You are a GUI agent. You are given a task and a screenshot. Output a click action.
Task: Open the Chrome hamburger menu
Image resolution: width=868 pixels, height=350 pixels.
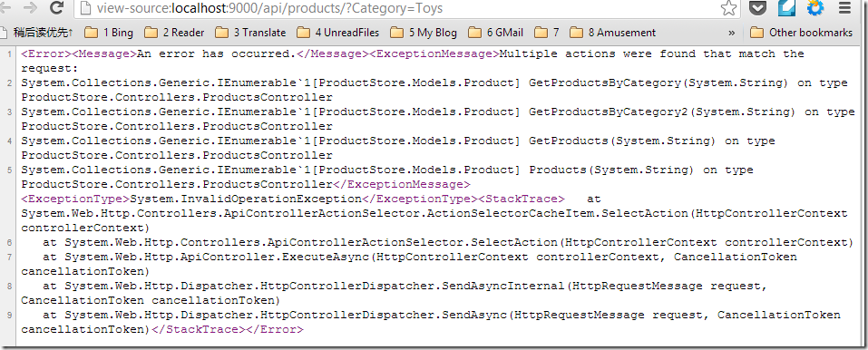[845, 8]
